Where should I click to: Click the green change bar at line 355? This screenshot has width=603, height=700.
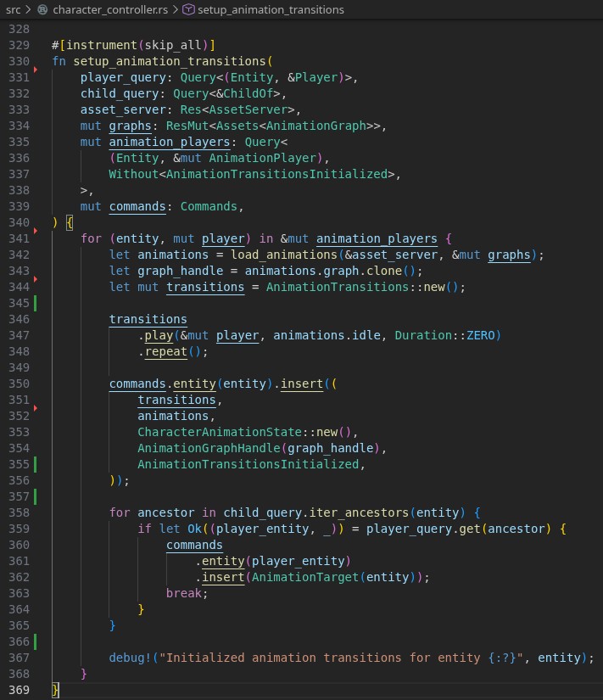click(x=36, y=464)
